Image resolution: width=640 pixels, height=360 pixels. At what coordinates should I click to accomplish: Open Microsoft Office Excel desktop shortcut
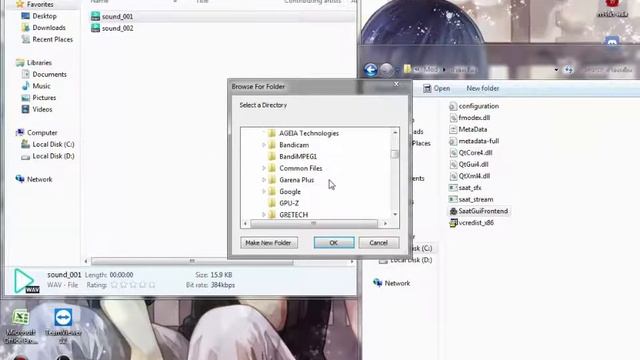click(x=21, y=327)
